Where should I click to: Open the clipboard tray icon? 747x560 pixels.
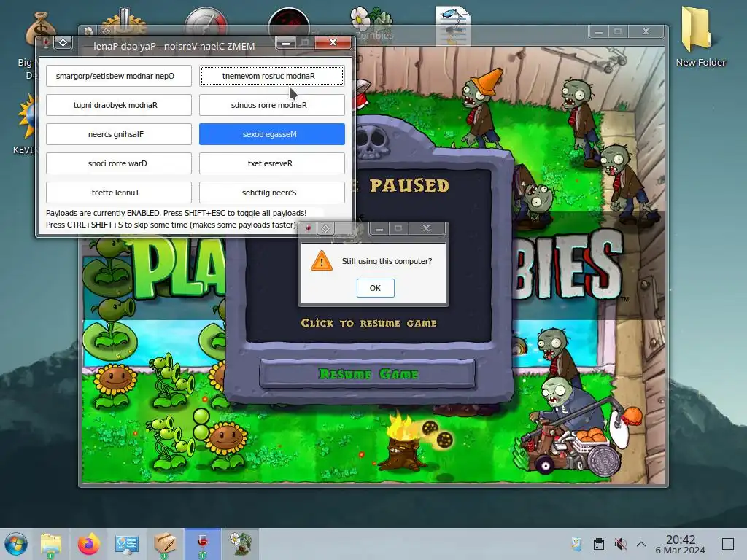click(599, 544)
